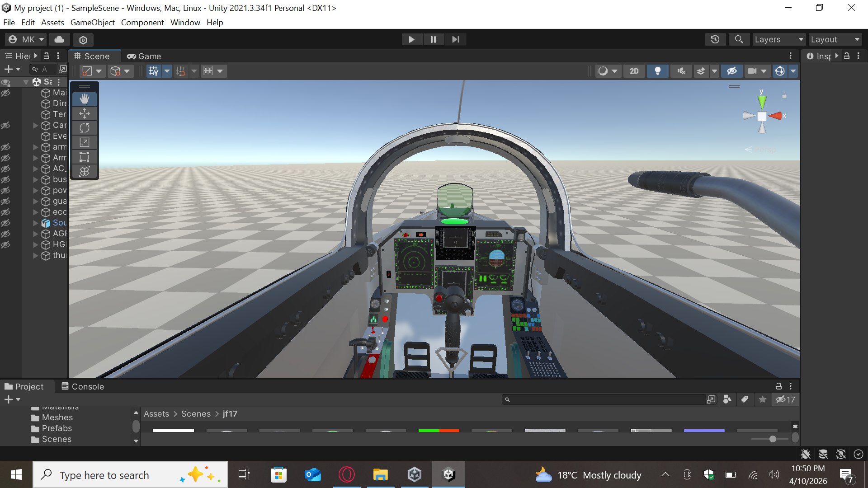Open Microsoft Store from taskbar
Screen dimensions: 868x488
tap(278, 475)
